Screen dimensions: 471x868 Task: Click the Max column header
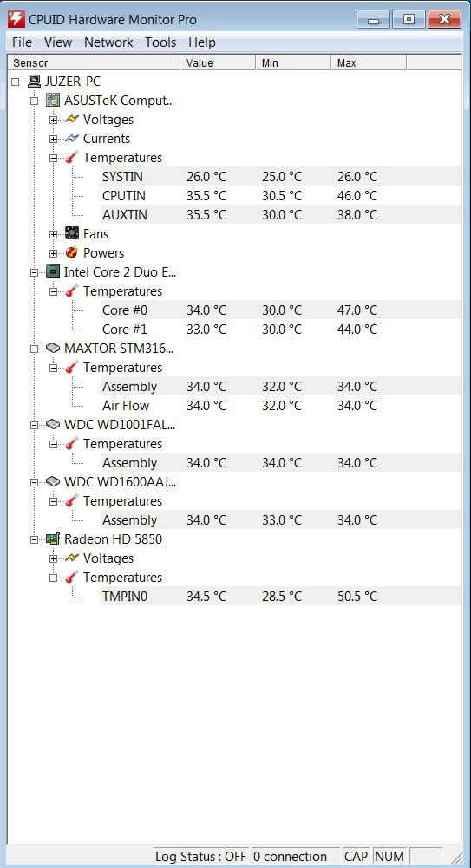369,62
